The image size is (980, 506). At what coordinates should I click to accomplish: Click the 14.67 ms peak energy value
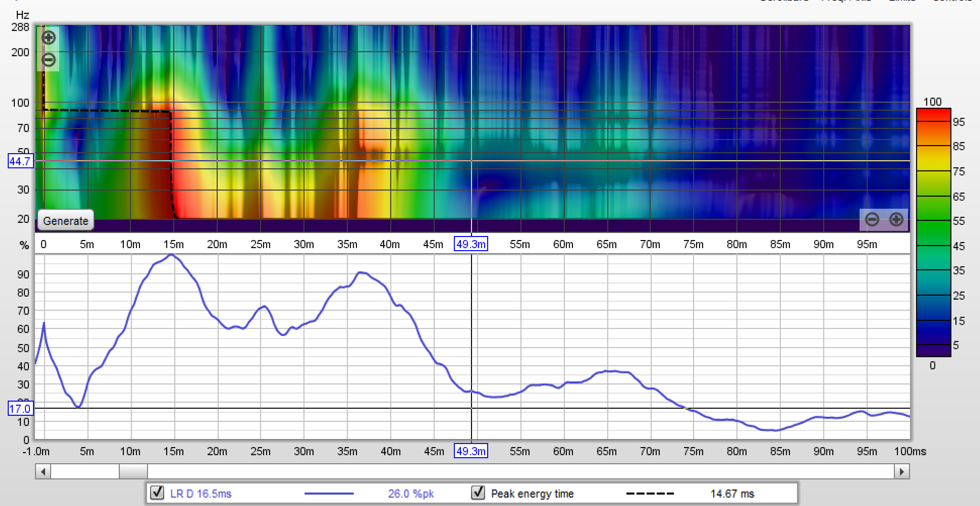click(732, 494)
